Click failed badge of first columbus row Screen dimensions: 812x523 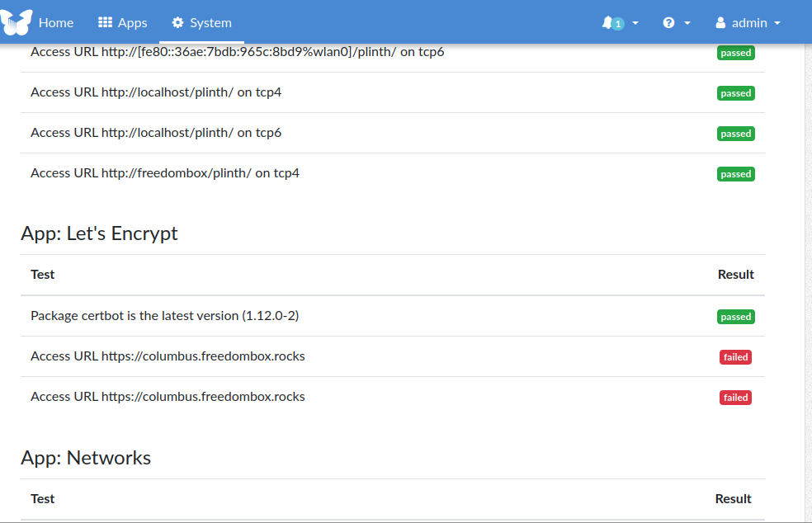click(x=735, y=357)
